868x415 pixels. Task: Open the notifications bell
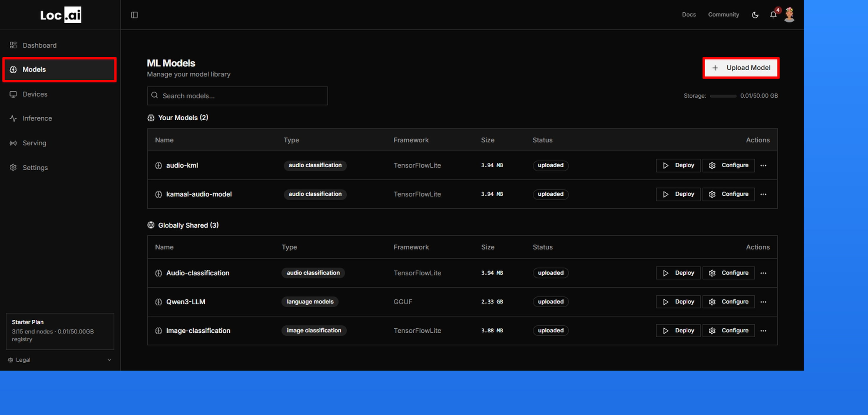[773, 15]
